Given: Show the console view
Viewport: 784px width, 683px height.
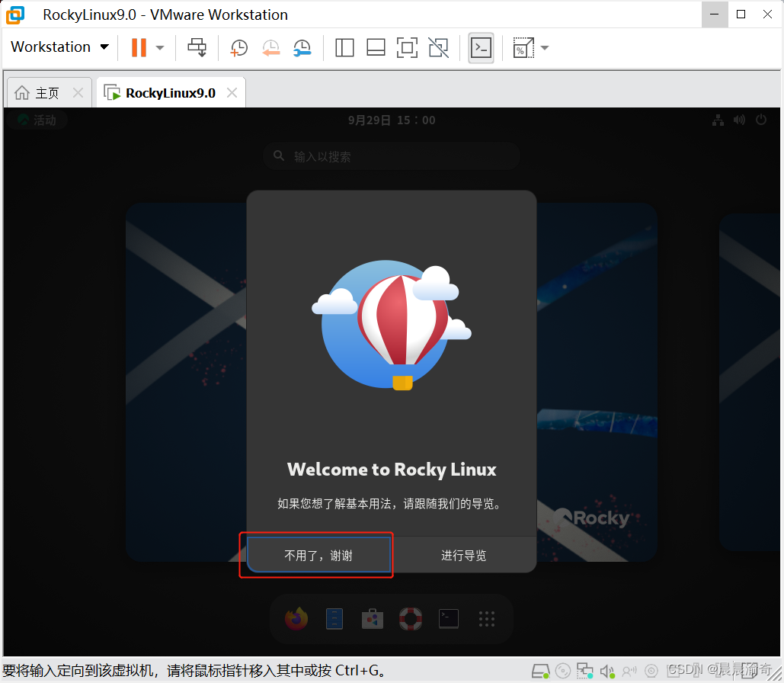Looking at the screenshot, I should [481, 48].
